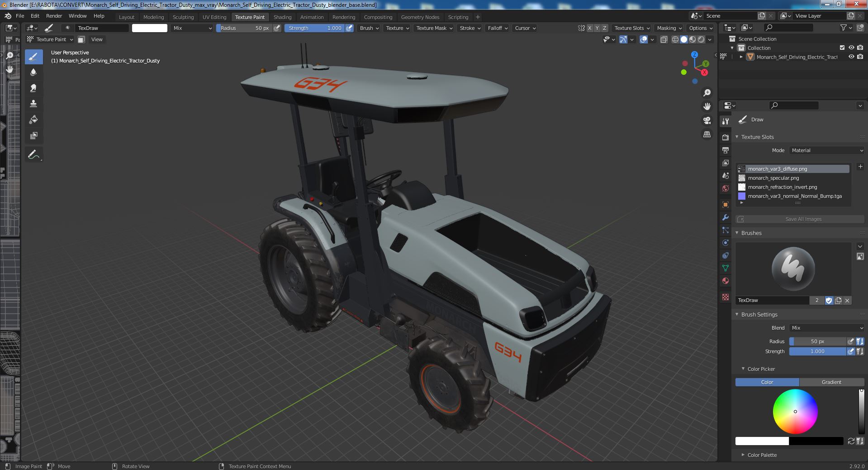Open the Mode Material dropdown
Screen dimensions: 868x470
coord(827,150)
